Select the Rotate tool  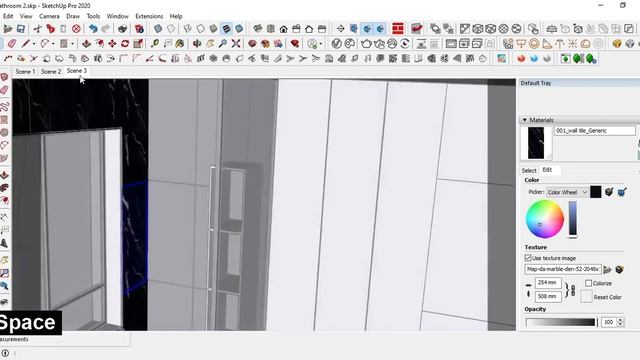click(125, 43)
